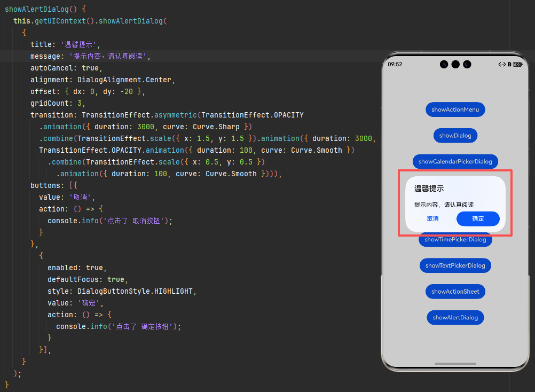Click the dialog message 提示内容,请认真阅读
Screen dimensions: 535x392
click(444, 205)
